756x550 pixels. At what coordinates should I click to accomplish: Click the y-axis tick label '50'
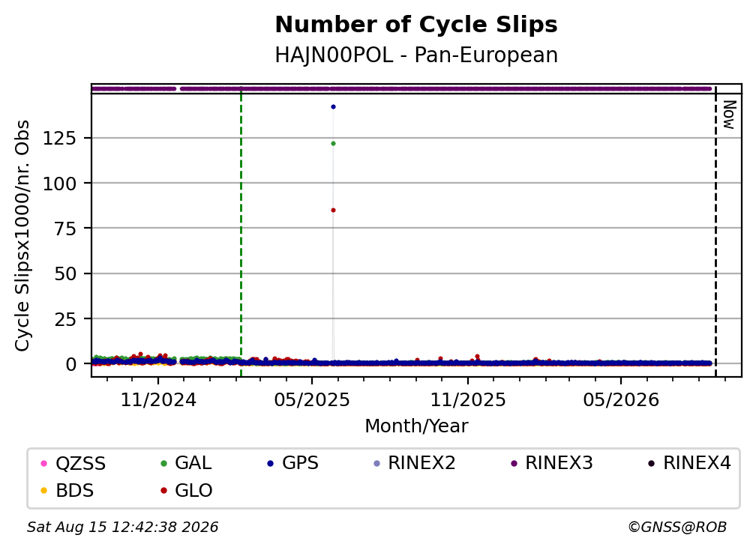65,274
